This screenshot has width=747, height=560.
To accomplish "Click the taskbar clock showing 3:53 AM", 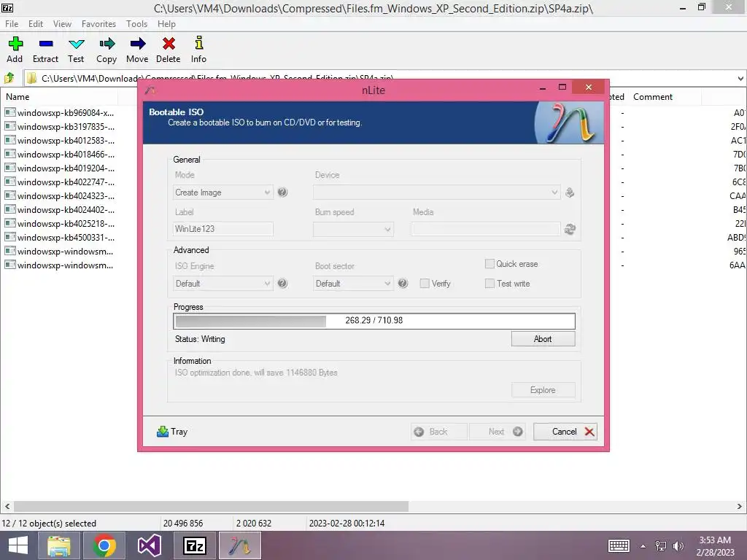I will [x=715, y=546].
